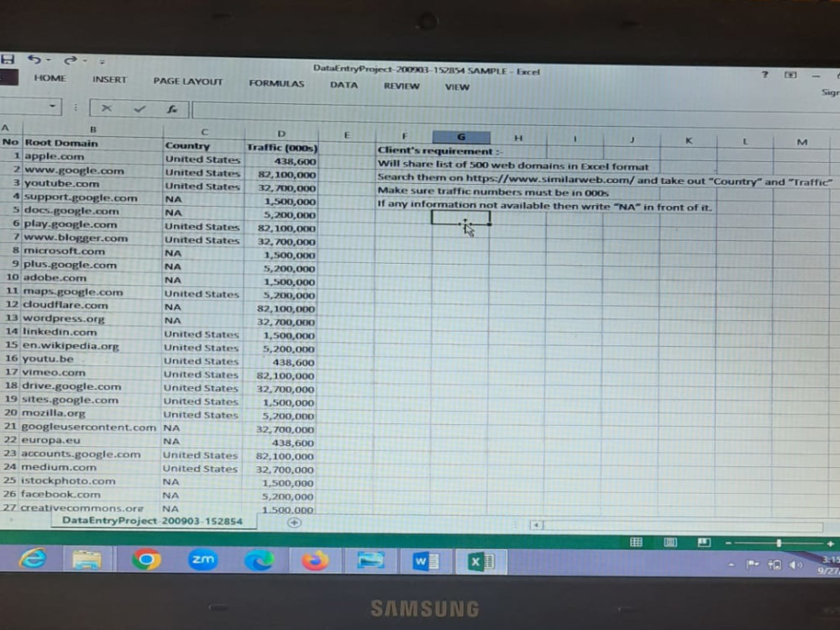Open Firefox from taskbar
The image size is (840, 630).
[x=316, y=561]
